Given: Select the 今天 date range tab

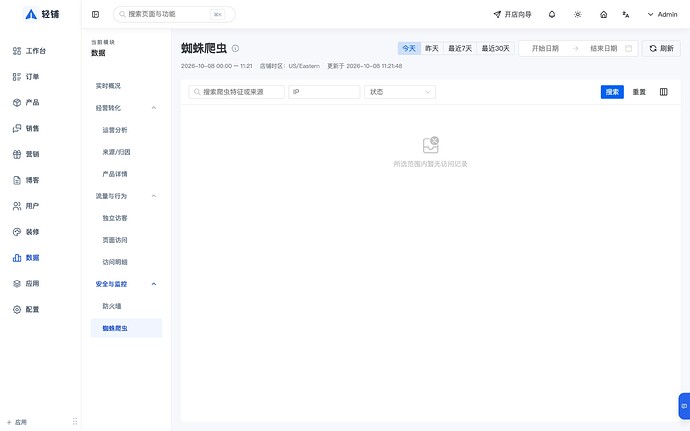Looking at the screenshot, I should point(409,48).
